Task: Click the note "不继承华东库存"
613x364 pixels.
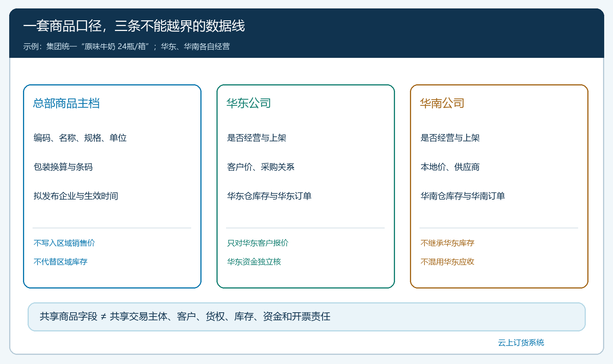Action: [447, 243]
